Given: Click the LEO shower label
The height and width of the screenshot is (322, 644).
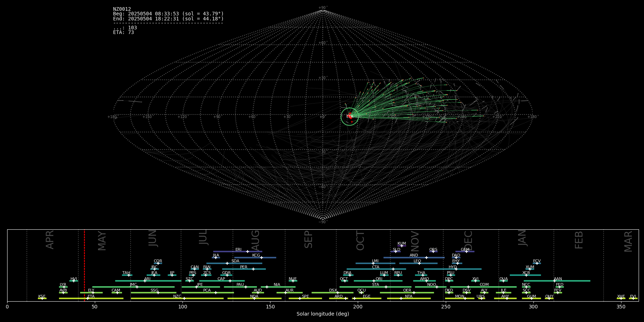Looking at the screenshot, I should (417, 261).
